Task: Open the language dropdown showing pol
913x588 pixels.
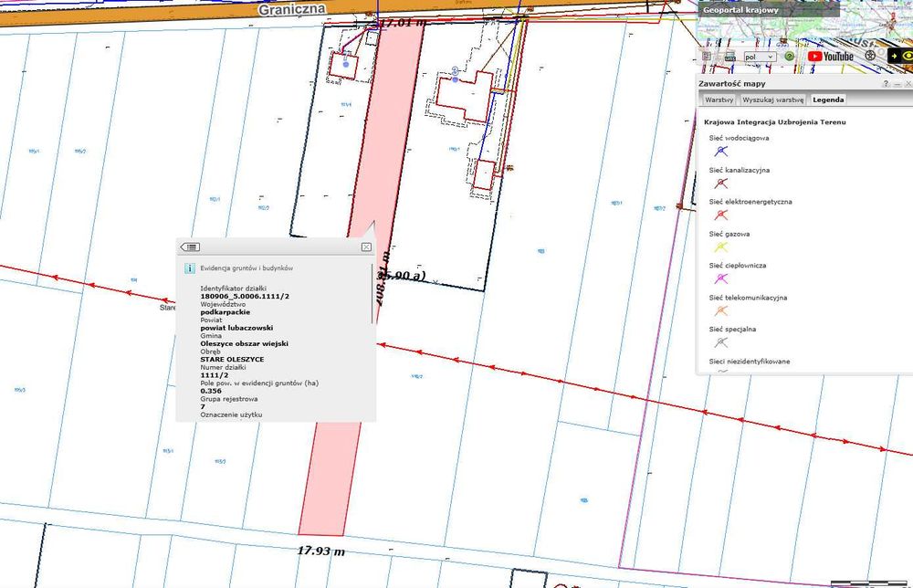Action: click(x=761, y=57)
